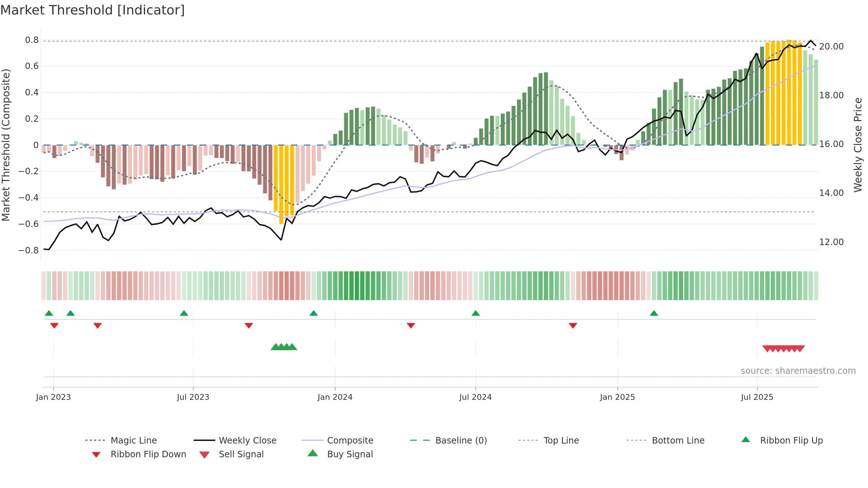
Task: Click the Weekly Close Price axis title
Action: coord(858,145)
